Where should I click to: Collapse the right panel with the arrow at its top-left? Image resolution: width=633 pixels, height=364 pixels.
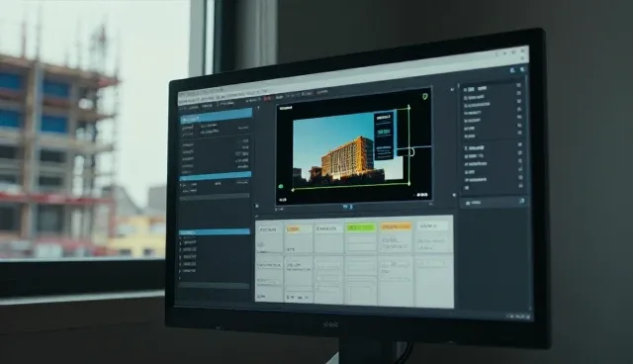[x=452, y=90]
